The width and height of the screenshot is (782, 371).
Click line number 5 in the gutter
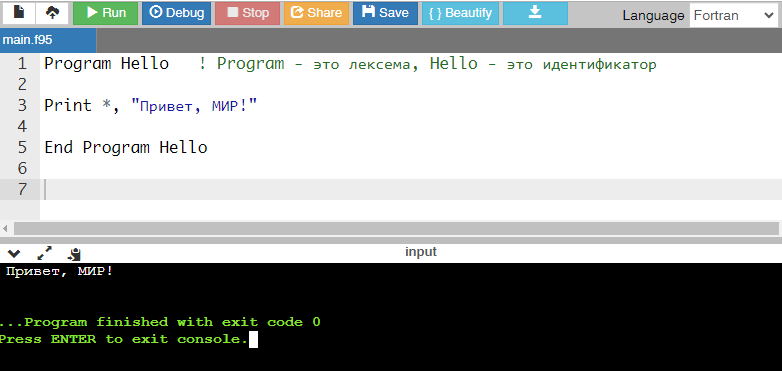pos(22,148)
